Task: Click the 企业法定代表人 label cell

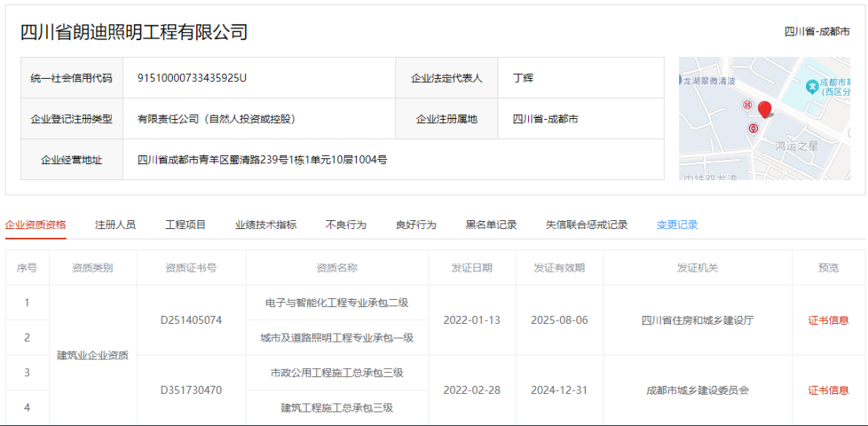Action: (x=447, y=78)
